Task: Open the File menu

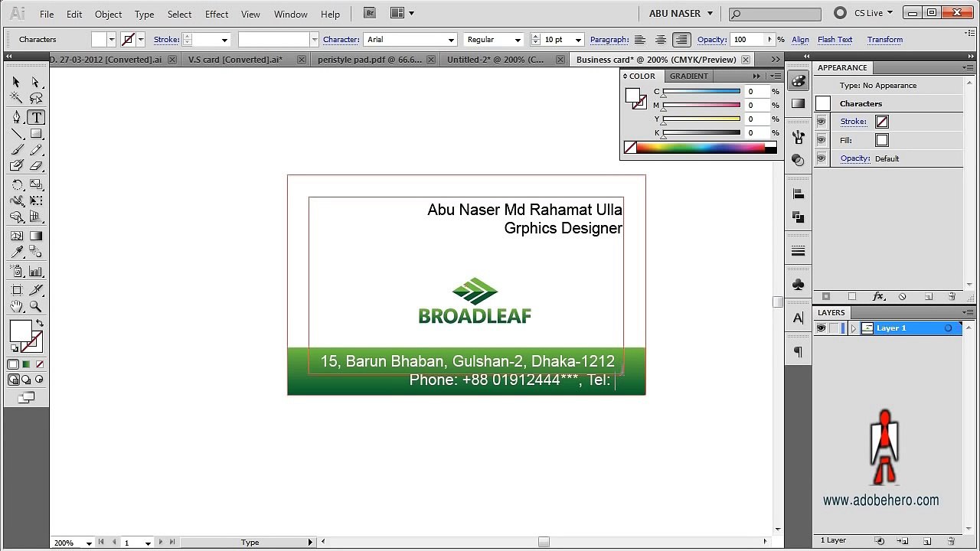Action: coord(47,14)
